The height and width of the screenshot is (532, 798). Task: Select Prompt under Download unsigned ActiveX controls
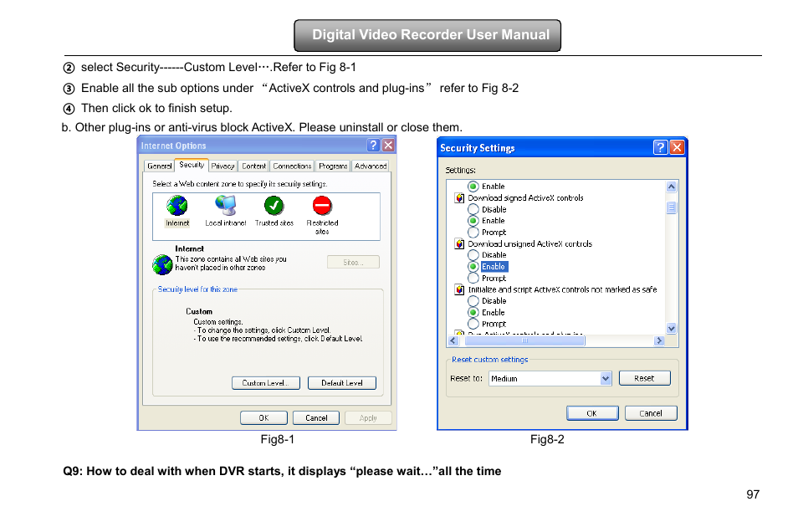pos(473,278)
